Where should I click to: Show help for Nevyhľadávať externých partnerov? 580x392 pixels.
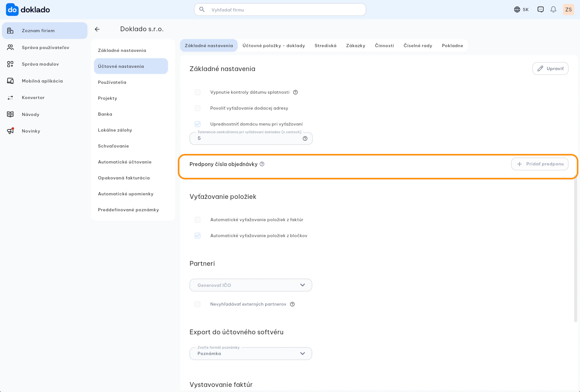[x=292, y=304]
